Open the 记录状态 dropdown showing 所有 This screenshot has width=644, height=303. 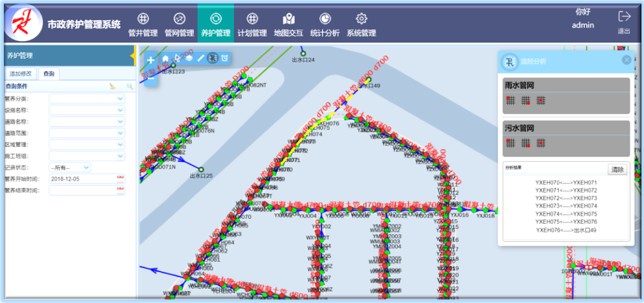tap(70, 168)
